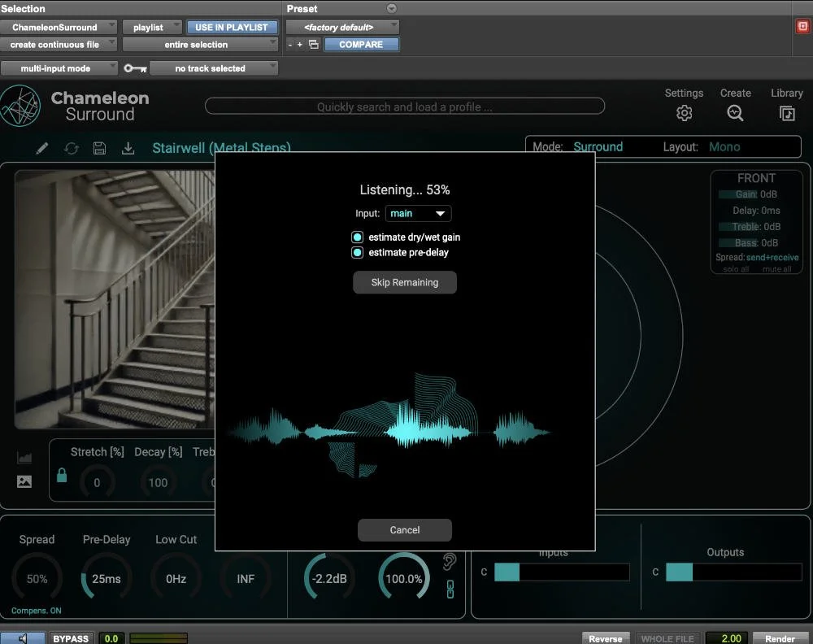Click the preset minus button
The height and width of the screenshot is (644, 813).
[x=290, y=45]
